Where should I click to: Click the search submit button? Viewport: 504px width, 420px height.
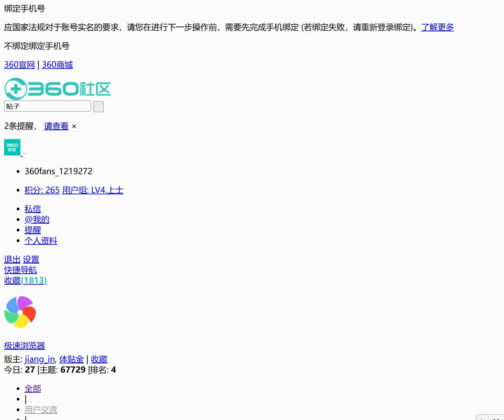(x=99, y=107)
